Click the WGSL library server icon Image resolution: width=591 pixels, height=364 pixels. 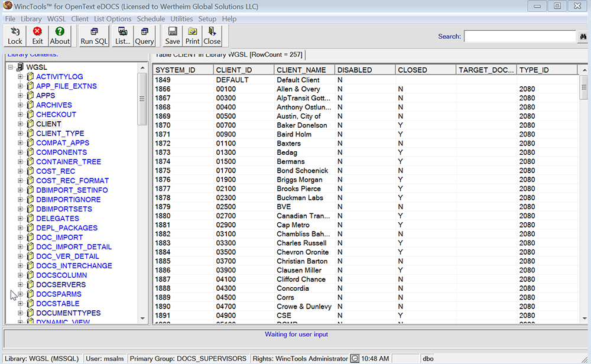click(x=20, y=67)
